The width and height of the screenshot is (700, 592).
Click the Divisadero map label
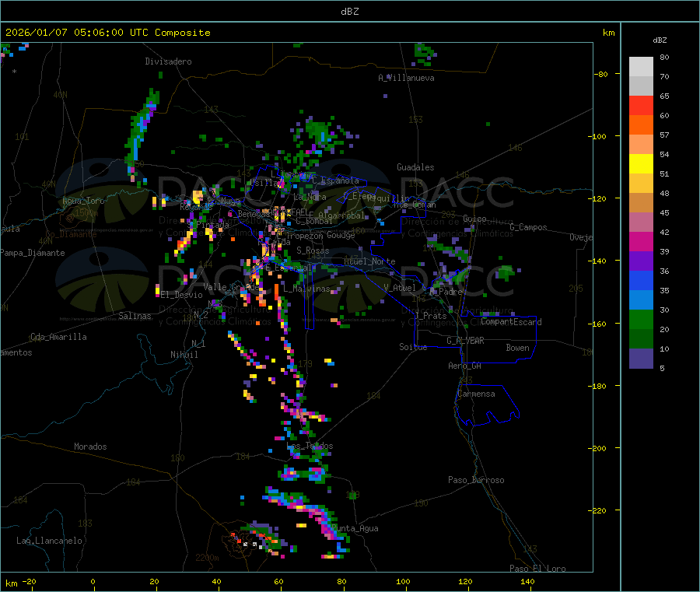pyautogui.click(x=168, y=61)
